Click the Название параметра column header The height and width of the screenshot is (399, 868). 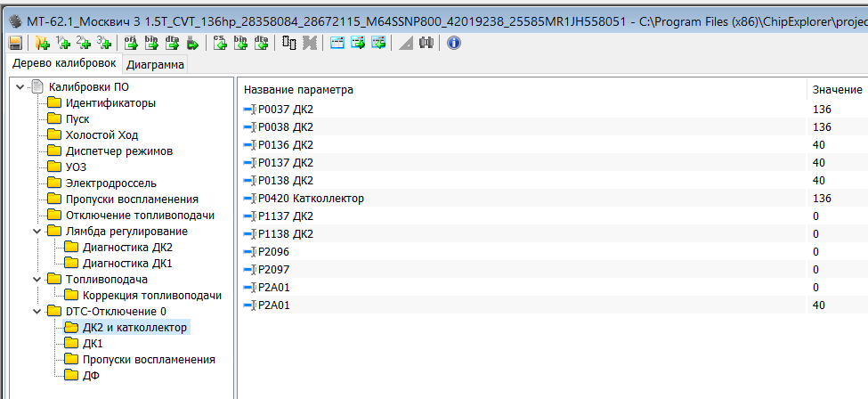[x=298, y=90]
